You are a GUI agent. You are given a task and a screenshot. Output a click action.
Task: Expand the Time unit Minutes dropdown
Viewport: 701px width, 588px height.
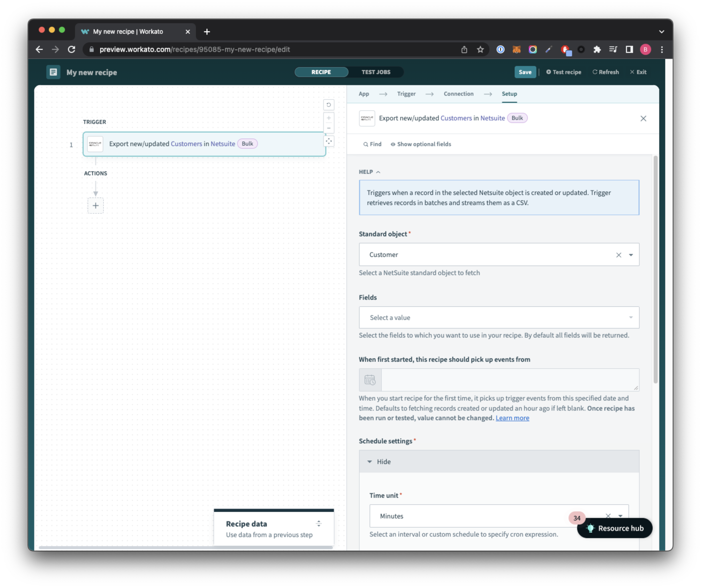click(x=620, y=516)
